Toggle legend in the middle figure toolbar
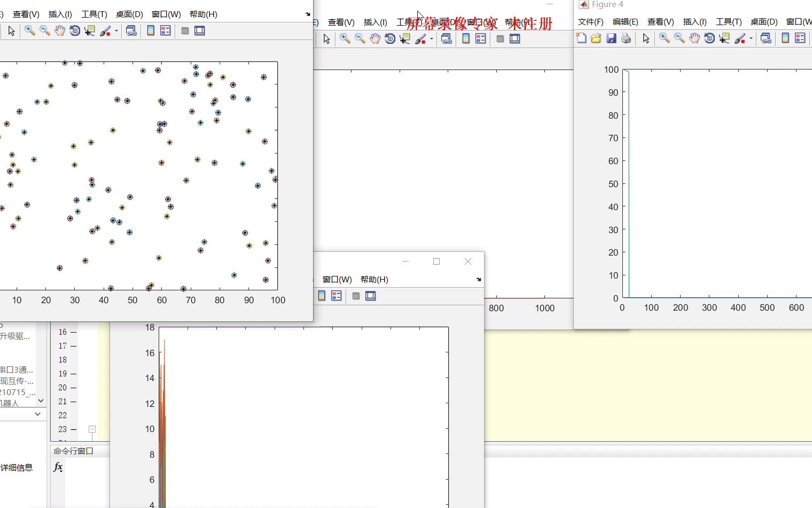This screenshot has width=812, height=508. tap(481, 39)
